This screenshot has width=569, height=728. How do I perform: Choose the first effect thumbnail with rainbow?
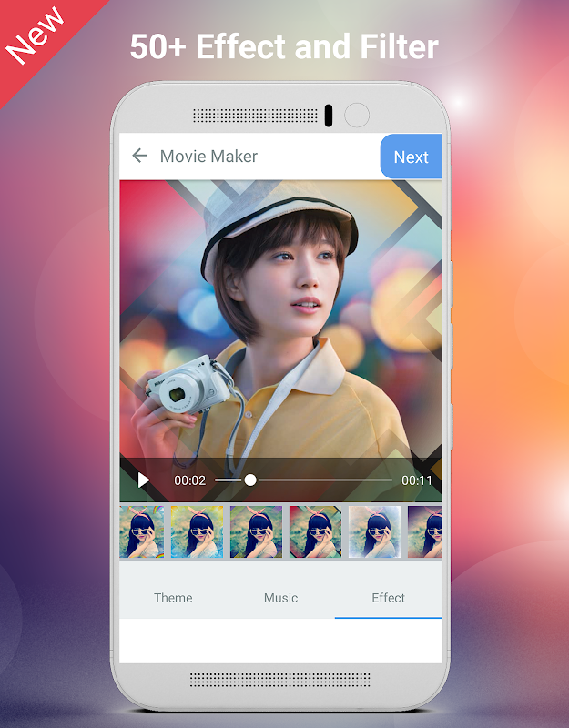click(x=142, y=532)
